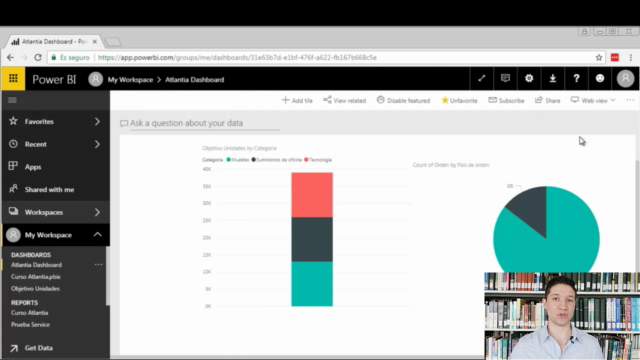
Task: Enter full screen mode icon
Action: coord(482,78)
